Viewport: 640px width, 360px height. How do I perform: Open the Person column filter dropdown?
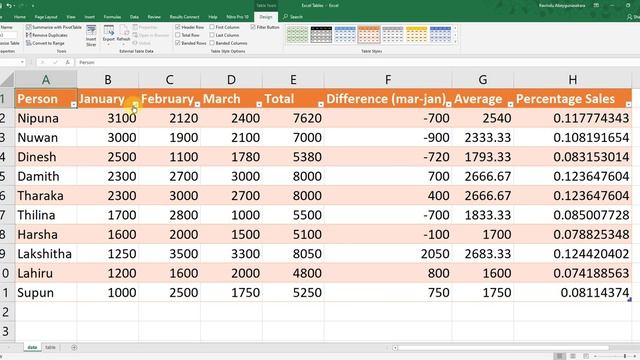click(x=73, y=104)
